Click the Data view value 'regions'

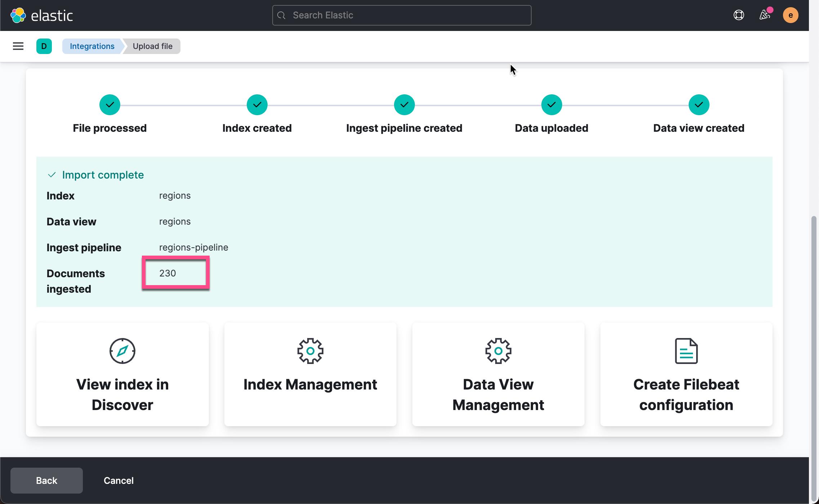(x=175, y=221)
